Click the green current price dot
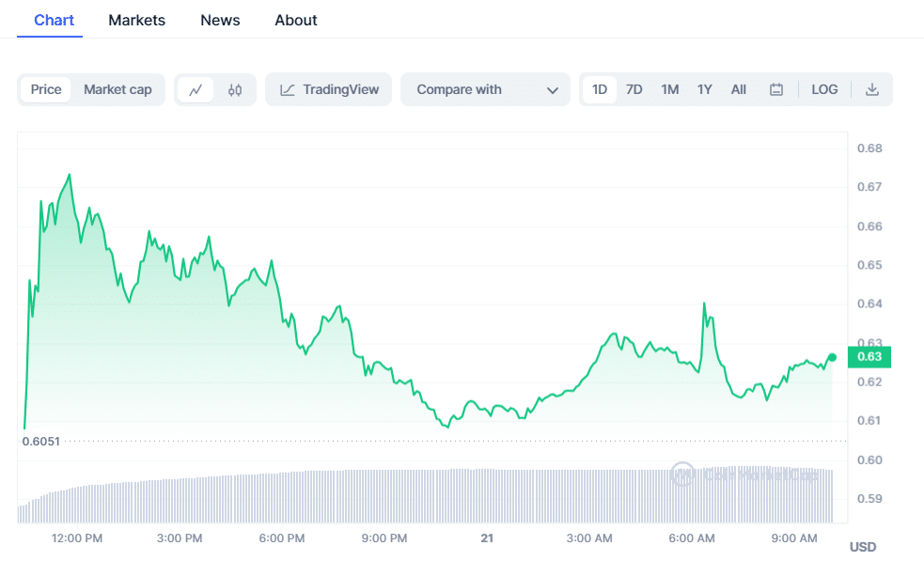This screenshot has height=561, width=924. [x=832, y=357]
